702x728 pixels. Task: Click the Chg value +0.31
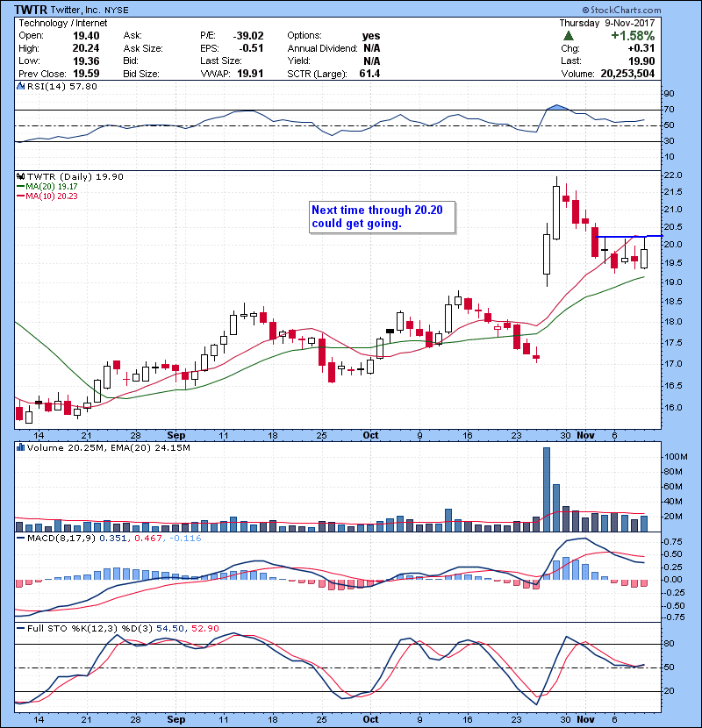pyautogui.click(x=641, y=48)
